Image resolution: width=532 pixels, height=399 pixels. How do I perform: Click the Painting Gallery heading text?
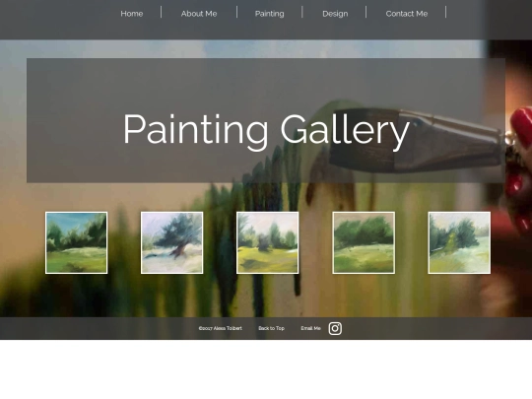[x=266, y=131]
